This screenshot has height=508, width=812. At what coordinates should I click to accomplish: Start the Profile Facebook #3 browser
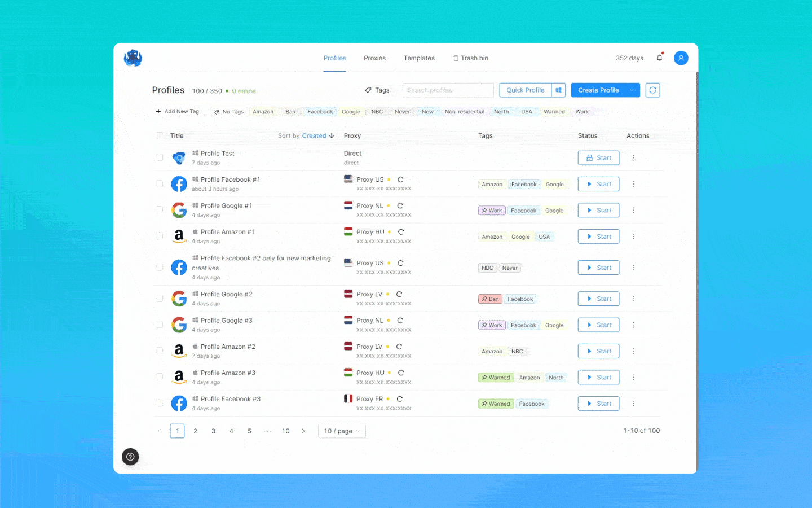coord(598,403)
